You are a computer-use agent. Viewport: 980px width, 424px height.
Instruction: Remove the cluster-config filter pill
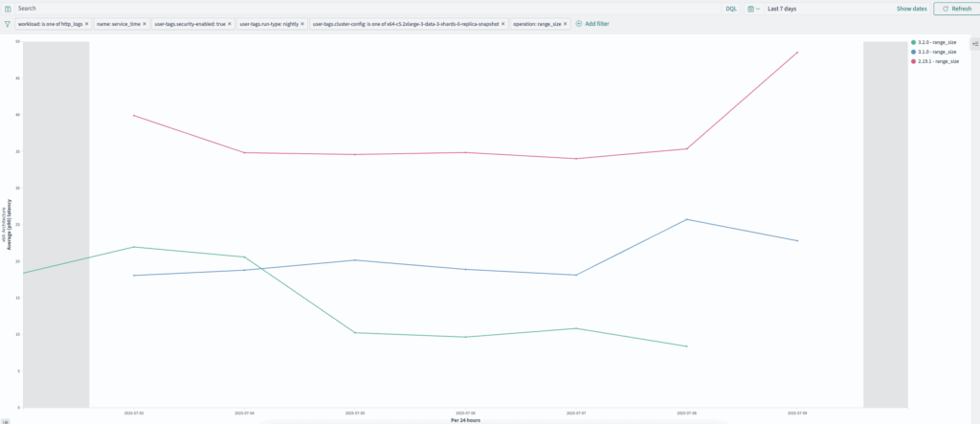[x=503, y=24]
